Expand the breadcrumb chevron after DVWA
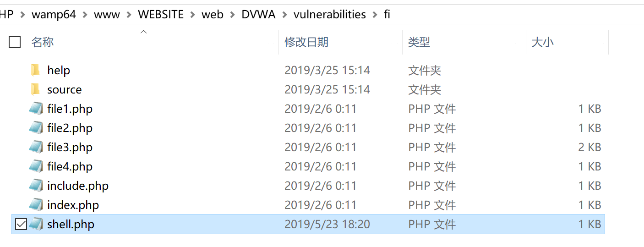Image resolution: width=644 pixels, height=247 pixels. (284, 15)
